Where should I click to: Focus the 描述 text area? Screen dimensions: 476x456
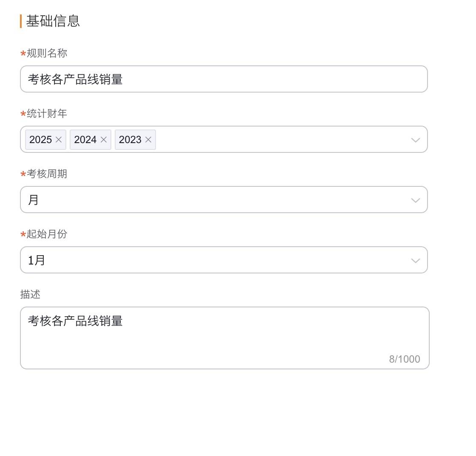224,338
